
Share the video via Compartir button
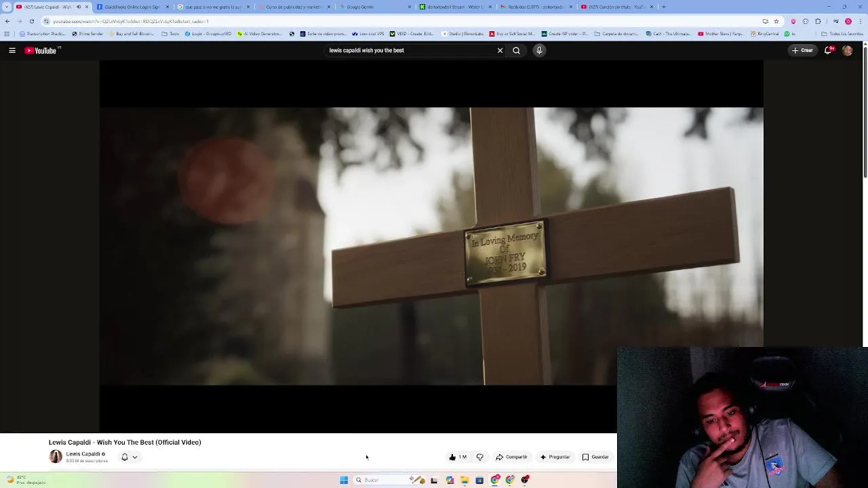[x=511, y=457]
